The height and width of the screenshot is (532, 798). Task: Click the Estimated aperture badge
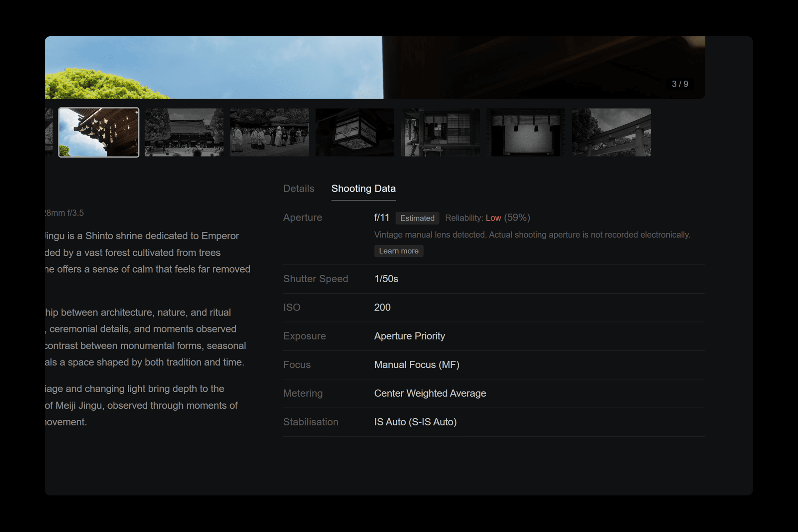(417, 218)
